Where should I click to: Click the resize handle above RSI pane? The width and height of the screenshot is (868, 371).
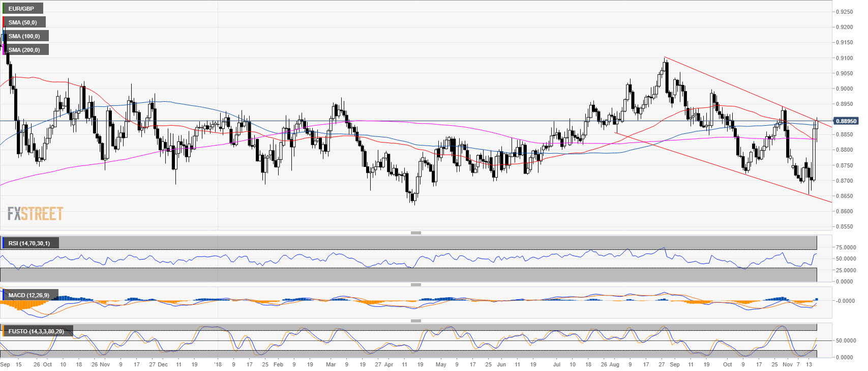tap(415, 233)
